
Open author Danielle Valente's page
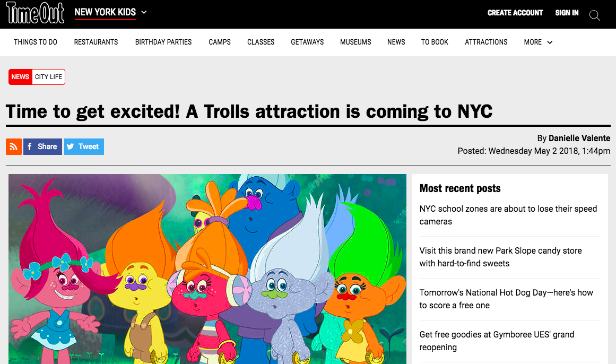pos(579,138)
